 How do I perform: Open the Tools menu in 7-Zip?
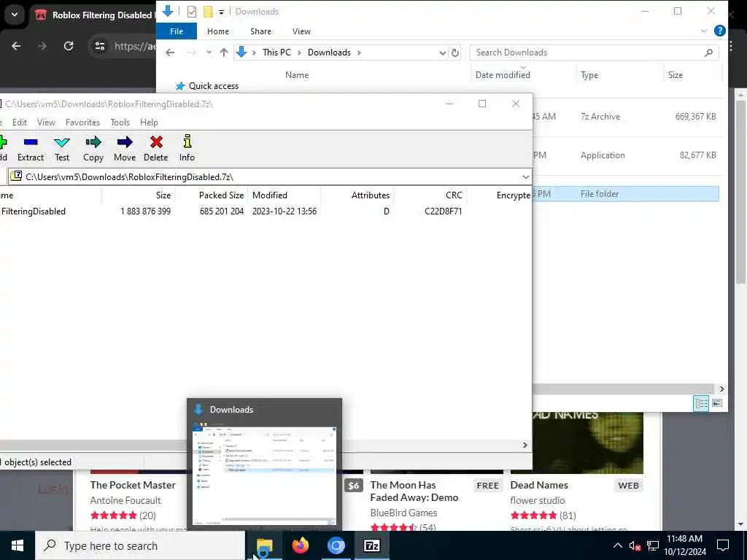pyautogui.click(x=120, y=122)
